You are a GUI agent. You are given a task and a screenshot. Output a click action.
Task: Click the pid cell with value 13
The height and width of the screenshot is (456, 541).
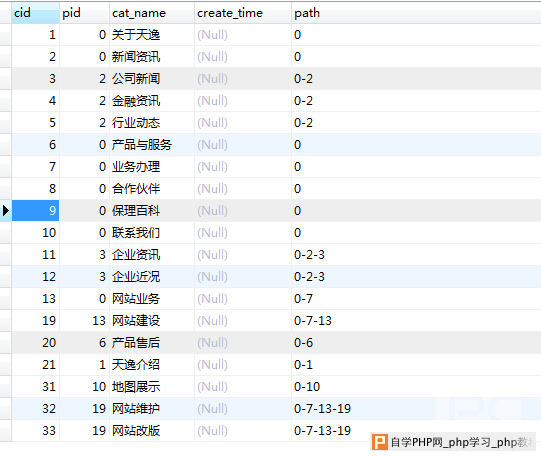click(x=85, y=320)
